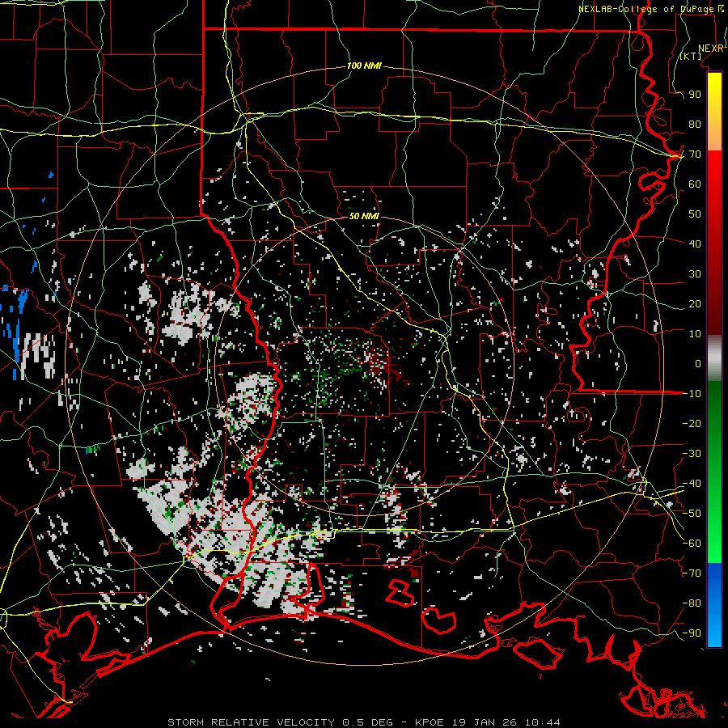Click the -40 value on velocity scale
Viewport: 728px width, 728px height.
coord(692,484)
